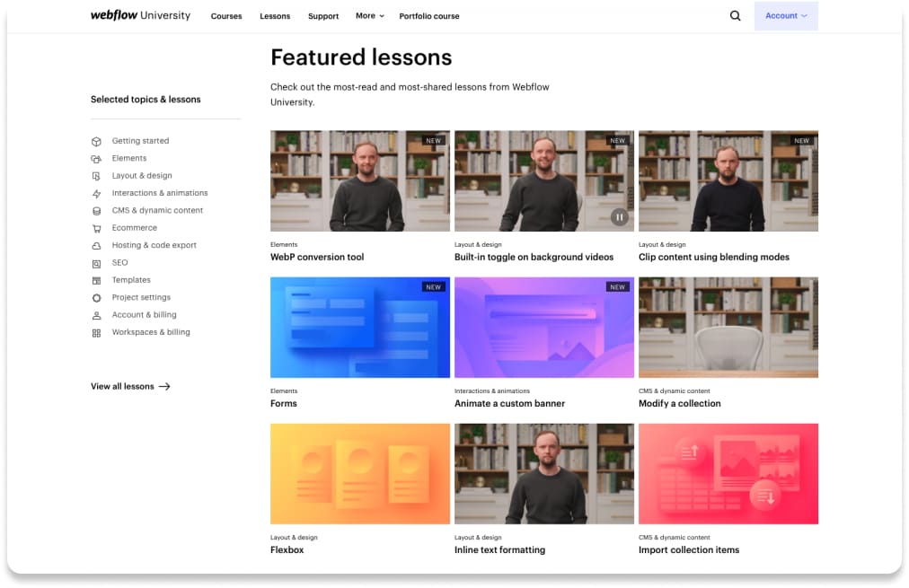Open the Account dropdown menu

[x=785, y=15]
